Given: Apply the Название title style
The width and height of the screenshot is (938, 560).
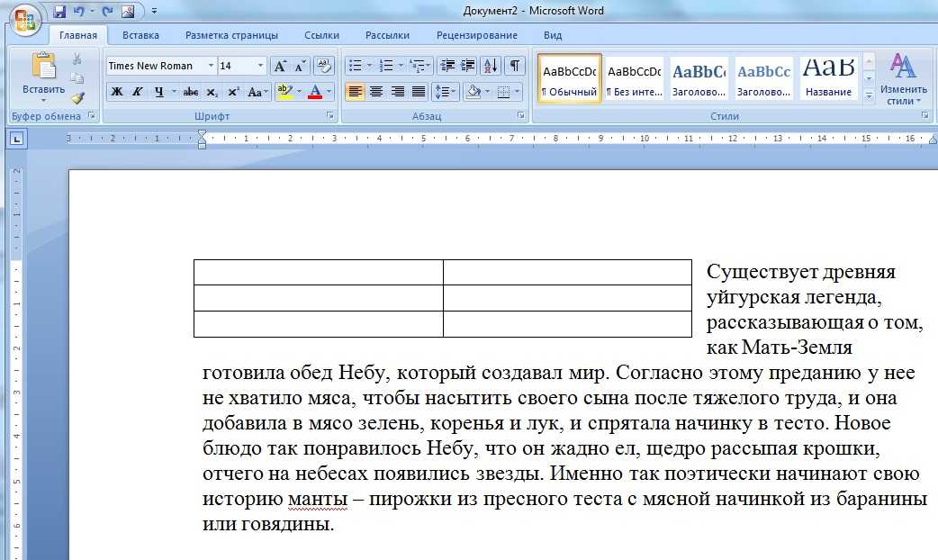Looking at the screenshot, I should click(x=828, y=79).
